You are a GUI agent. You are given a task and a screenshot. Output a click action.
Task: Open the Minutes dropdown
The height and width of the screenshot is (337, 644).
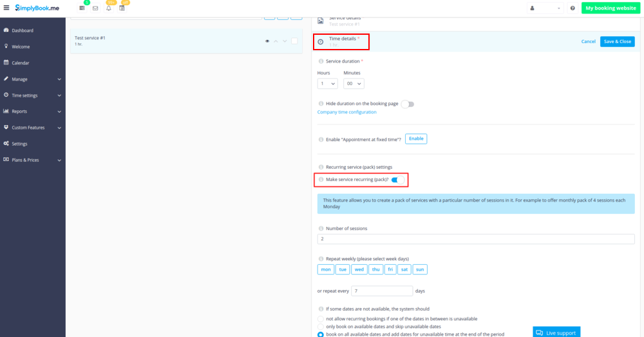coord(354,83)
